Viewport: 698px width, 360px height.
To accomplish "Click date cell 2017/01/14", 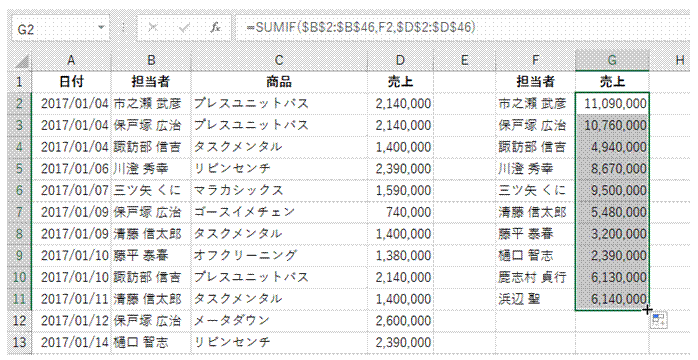I will click(71, 343).
